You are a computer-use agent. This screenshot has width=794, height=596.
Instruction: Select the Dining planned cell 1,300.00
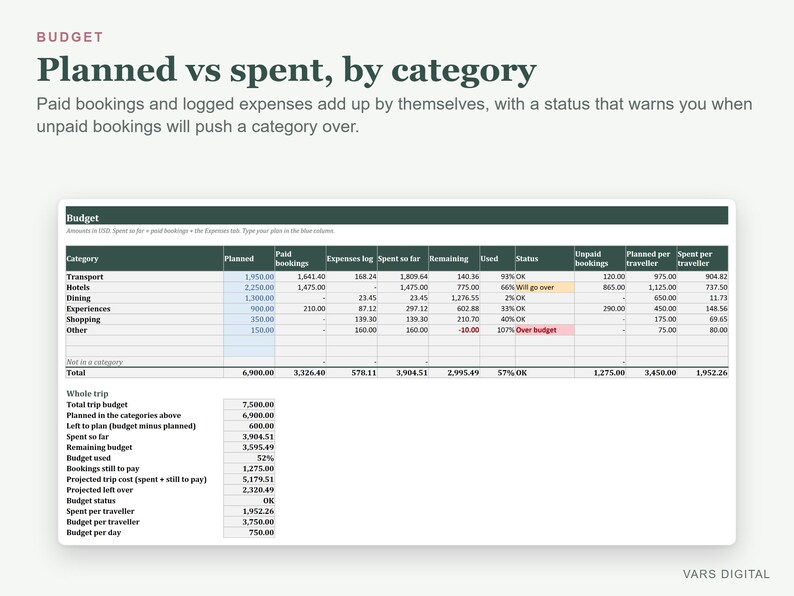point(249,298)
